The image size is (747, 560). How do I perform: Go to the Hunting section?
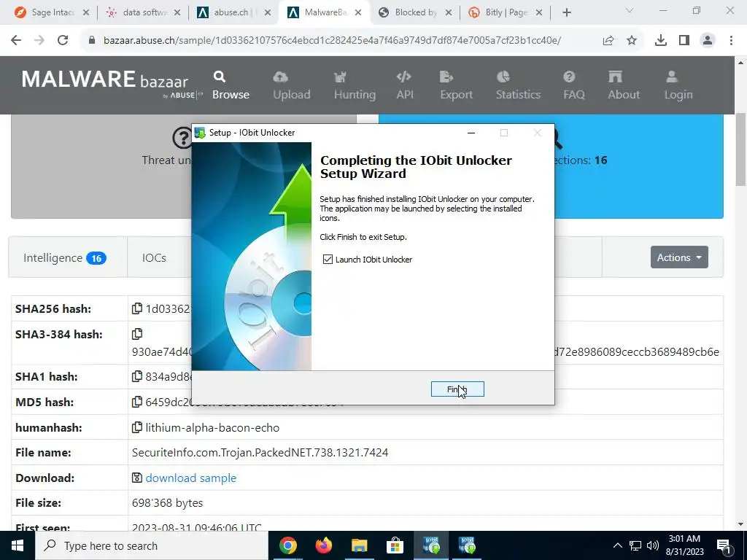click(355, 86)
